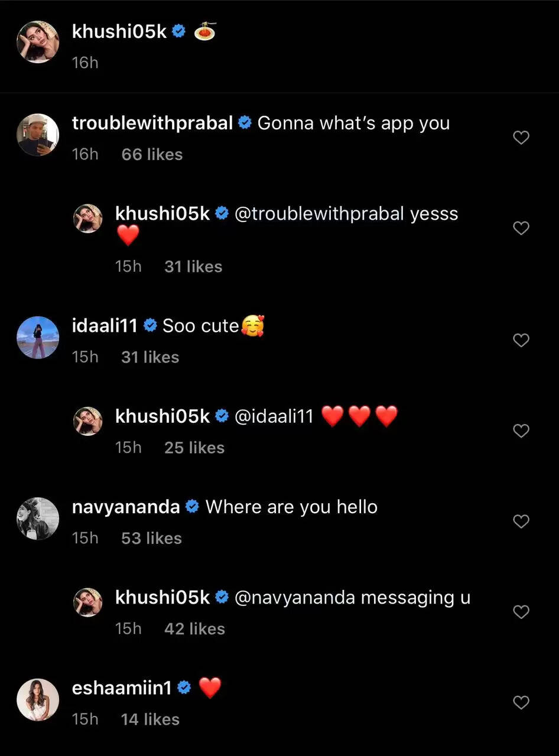Like the "messaging u" reply
Image resolution: width=559 pixels, height=756 pixels.
tap(521, 612)
